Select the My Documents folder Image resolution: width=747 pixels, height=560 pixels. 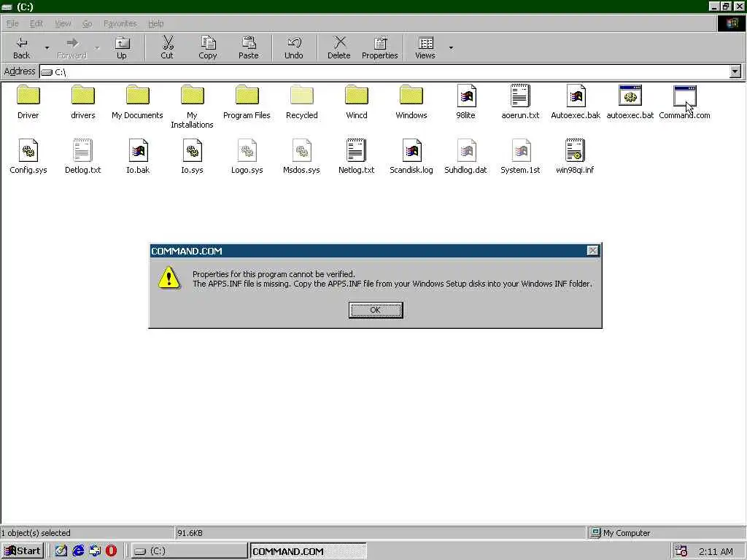(x=137, y=102)
